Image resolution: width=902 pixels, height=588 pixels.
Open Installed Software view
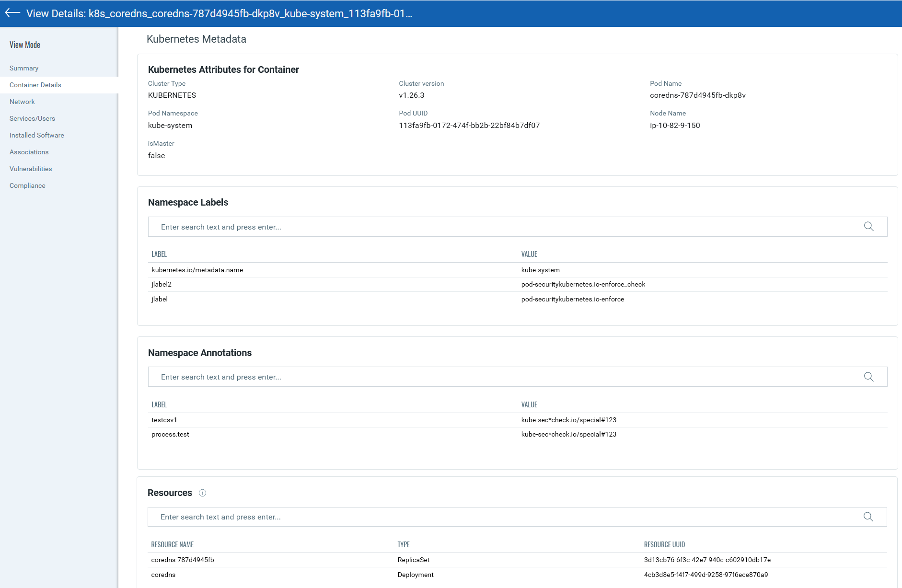tap(36, 135)
